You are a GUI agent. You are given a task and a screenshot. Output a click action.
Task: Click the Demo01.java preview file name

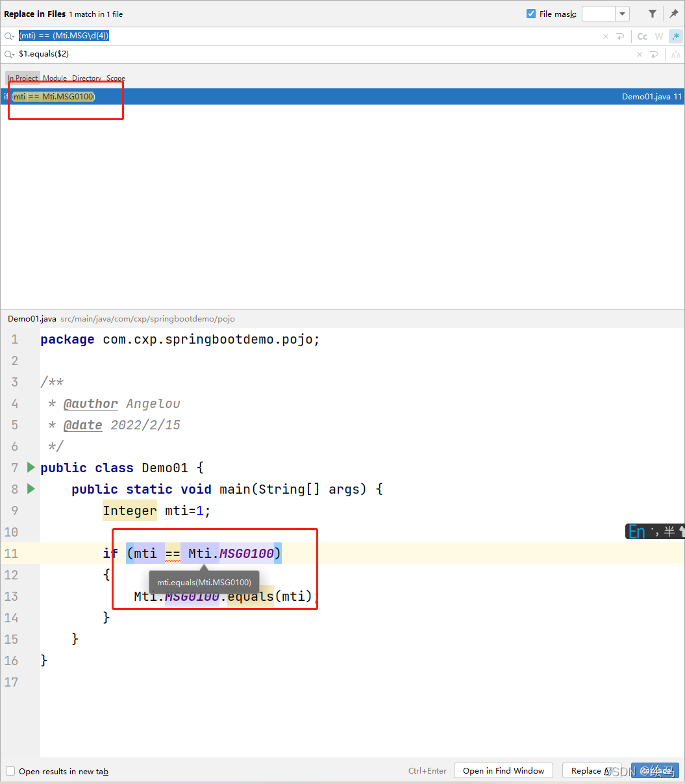click(32, 319)
